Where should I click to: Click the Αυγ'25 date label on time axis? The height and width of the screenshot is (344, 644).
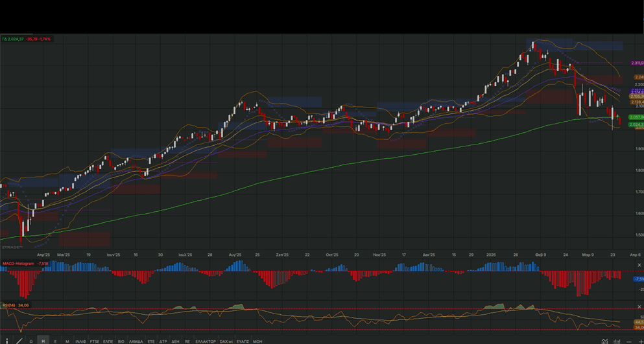235,255
